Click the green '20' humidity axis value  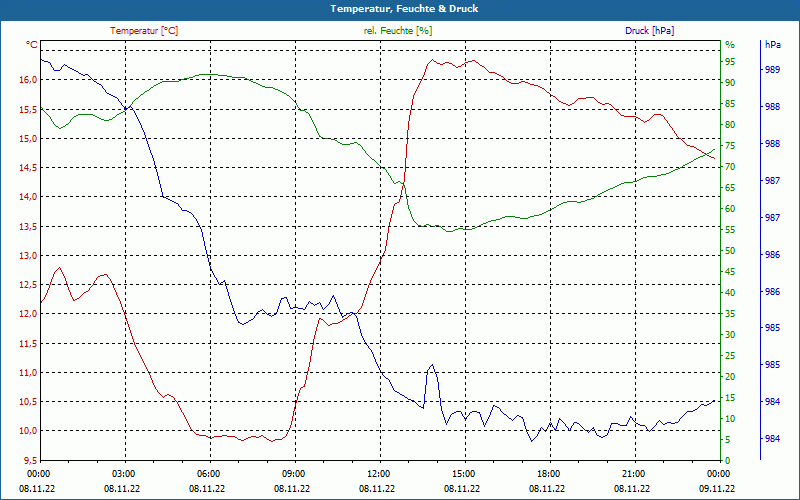tap(730, 377)
